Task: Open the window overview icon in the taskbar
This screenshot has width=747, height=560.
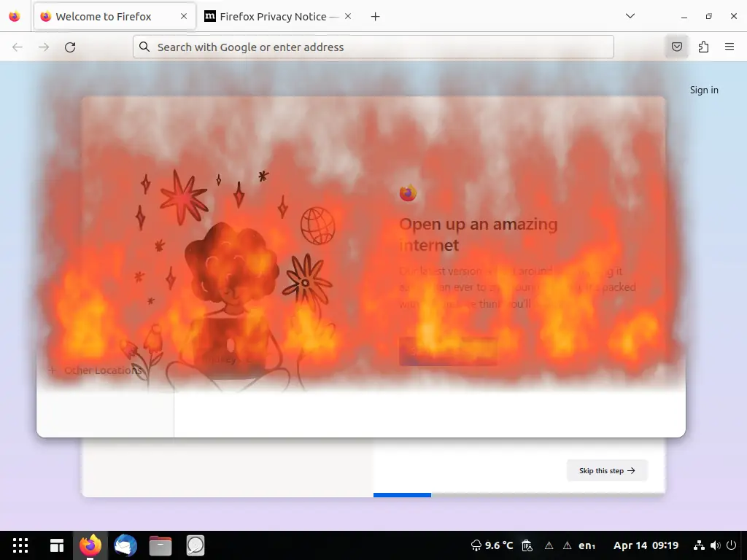Action: [57, 545]
